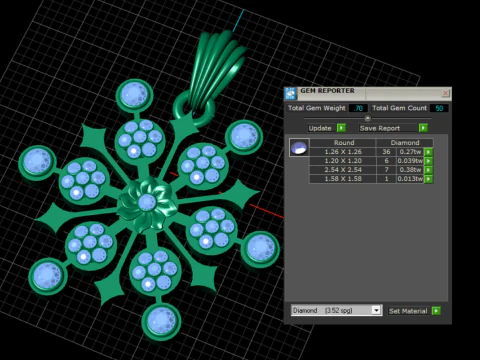The image size is (480, 360).
Task: Select the 1.58 X 1.58 size cell
Action: 343,179
